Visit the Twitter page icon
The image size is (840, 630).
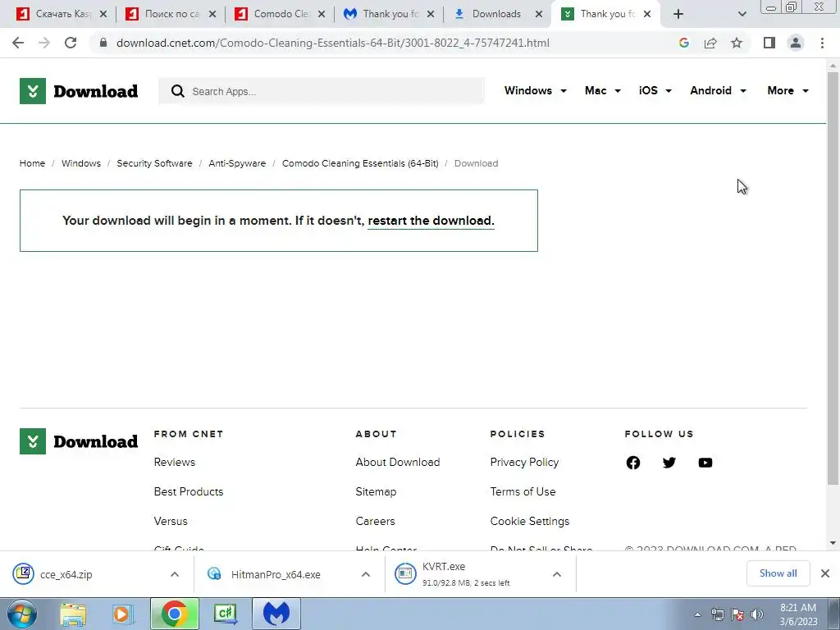click(669, 463)
